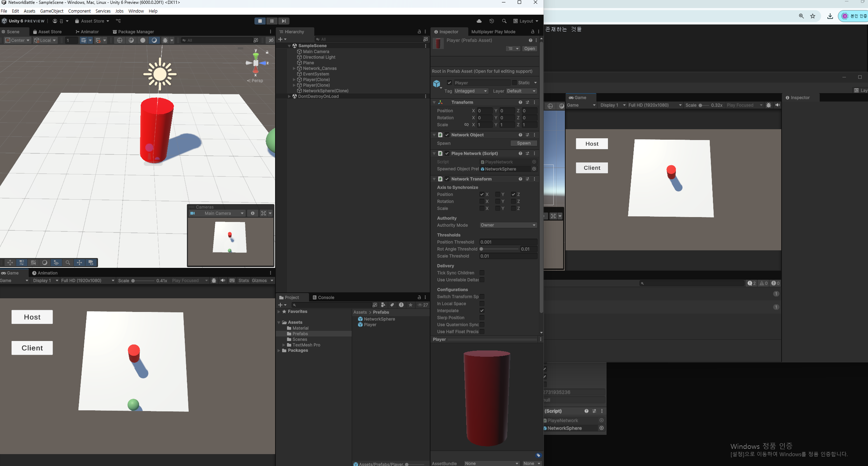Open the GameObject menu
868x466 pixels.
coord(52,11)
